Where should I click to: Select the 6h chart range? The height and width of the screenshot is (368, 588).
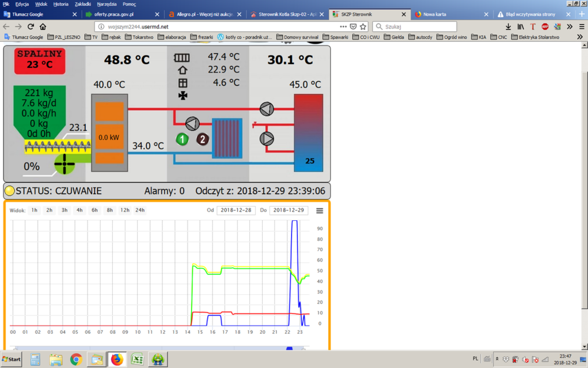tap(94, 210)
